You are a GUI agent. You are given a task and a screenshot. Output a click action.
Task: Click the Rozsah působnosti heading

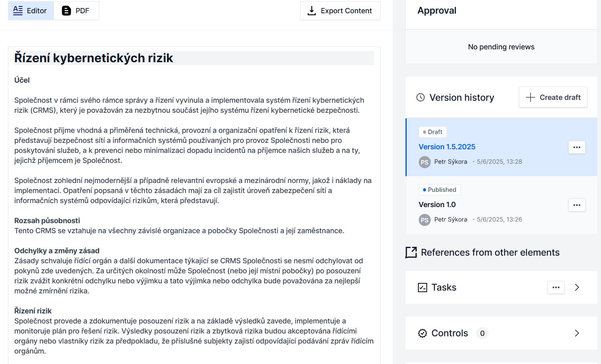(47, 221)
